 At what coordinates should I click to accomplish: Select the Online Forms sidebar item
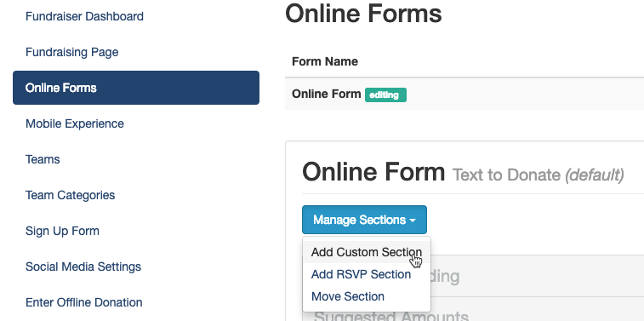pos(136,88)
